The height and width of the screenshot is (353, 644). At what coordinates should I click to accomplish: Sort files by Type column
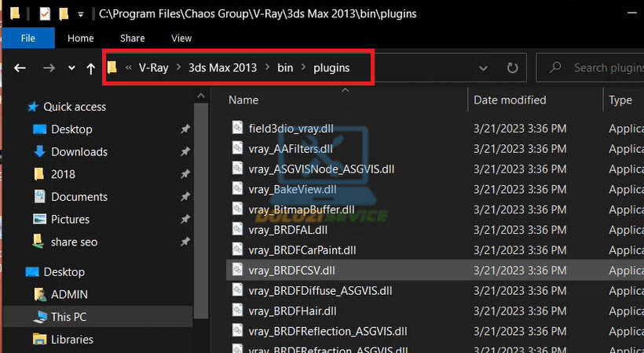coord(620,100)
